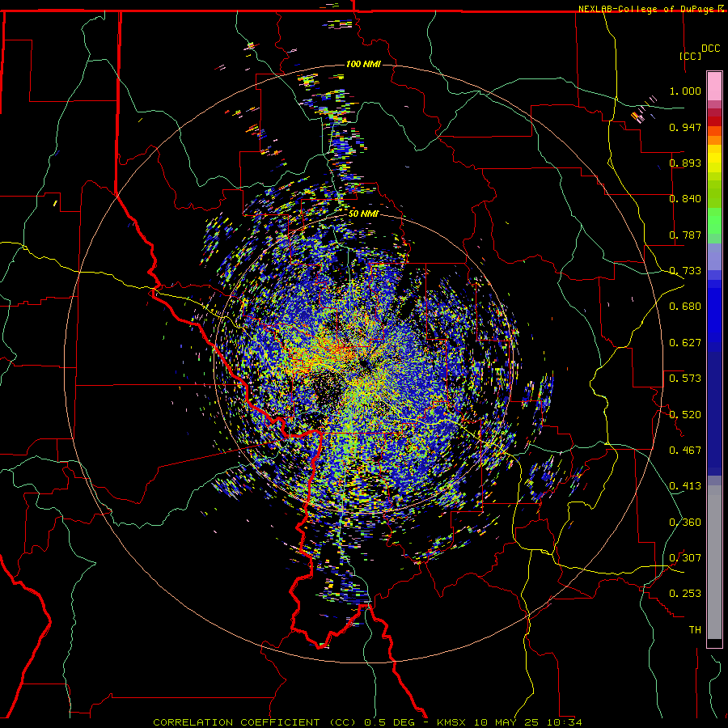This screenshot has height=728, width=728.
Task: Click the 50 NMI range ring label
Action: [363, 214]
